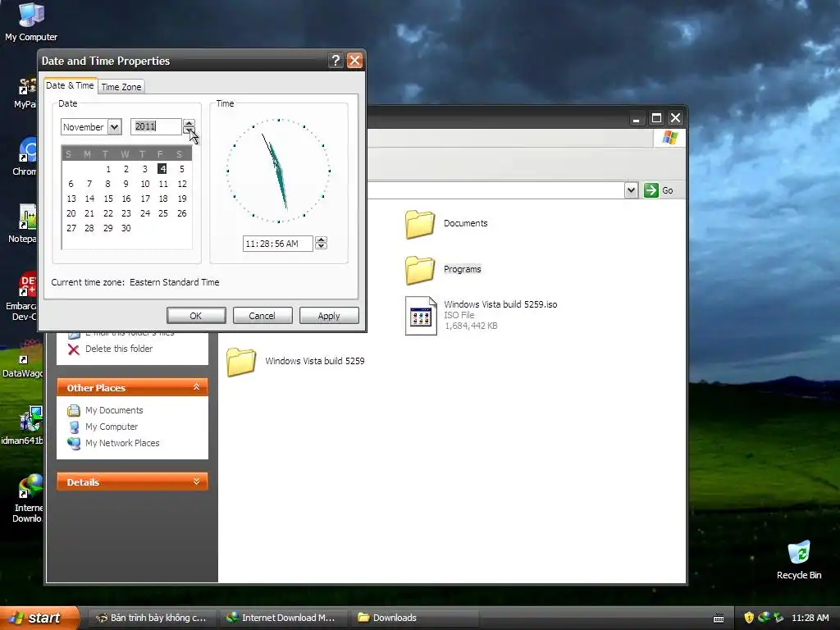Open the Embarcadero Dev-C++ desktop shortcut
This screenshot has width=840, height=630.
click(x=28, y=285)
